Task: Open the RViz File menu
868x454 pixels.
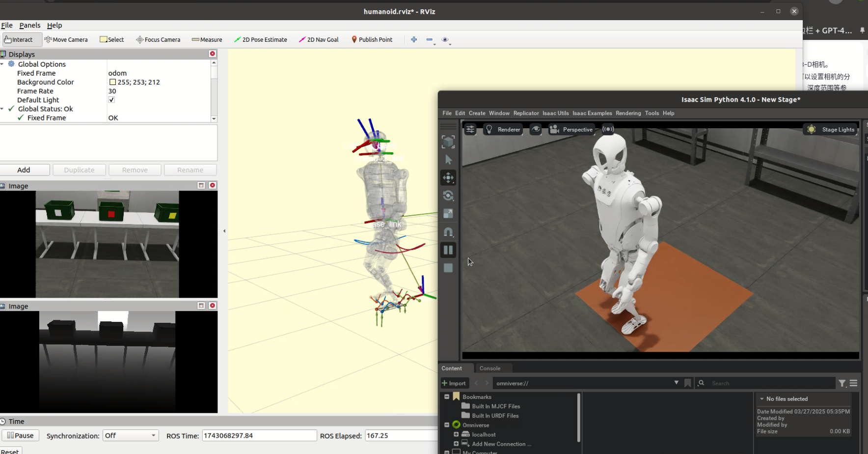Action: click(x=7, y=25)
